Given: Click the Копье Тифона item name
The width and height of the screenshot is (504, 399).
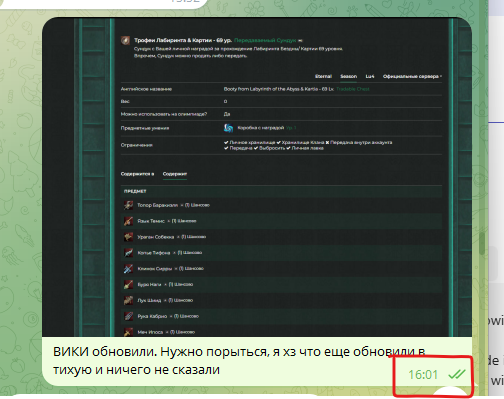Looking at the screenshot, I should (x=154, y=253).
